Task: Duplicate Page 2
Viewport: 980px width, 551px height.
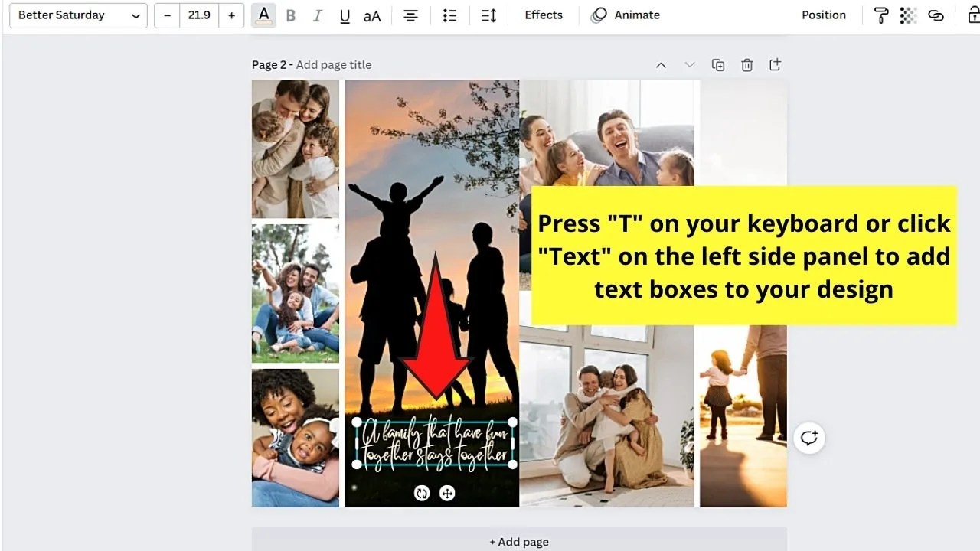Action: point(718,64)
